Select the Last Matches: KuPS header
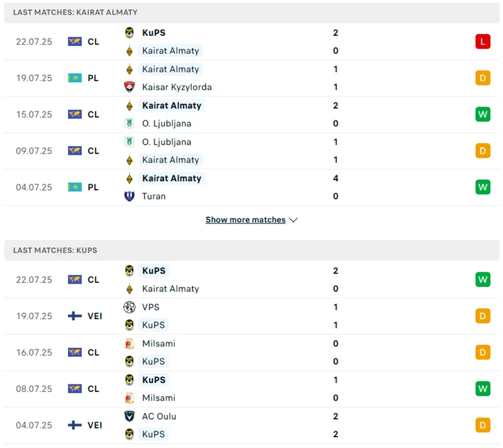This screenshot has width=503, height=448. 55,250
